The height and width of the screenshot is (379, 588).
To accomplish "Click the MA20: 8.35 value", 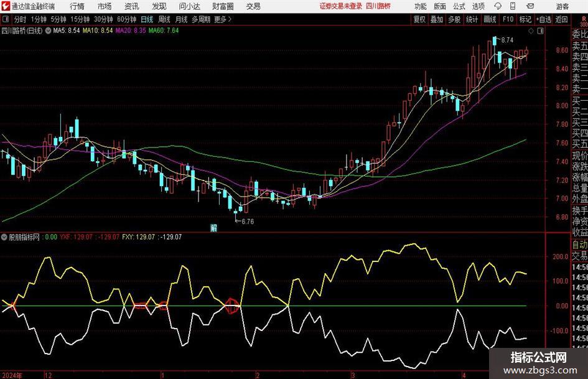I will pyautogui.click(x=131, y=30).
